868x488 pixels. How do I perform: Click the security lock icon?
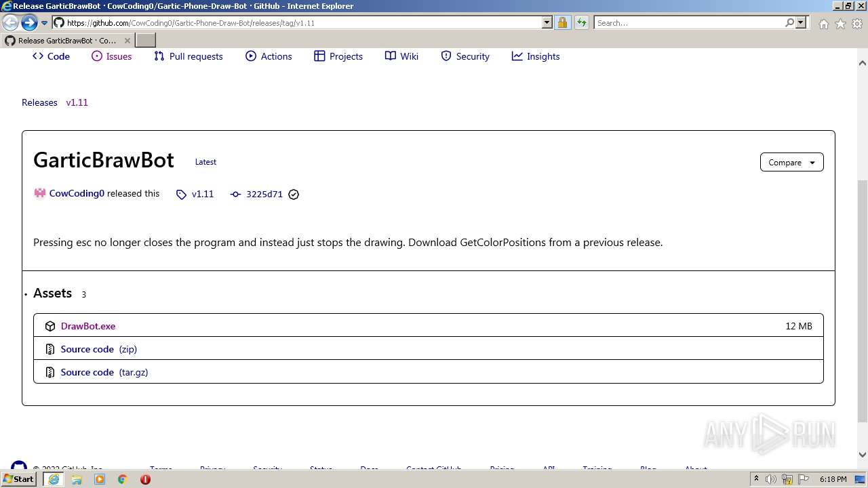point(563,22)
